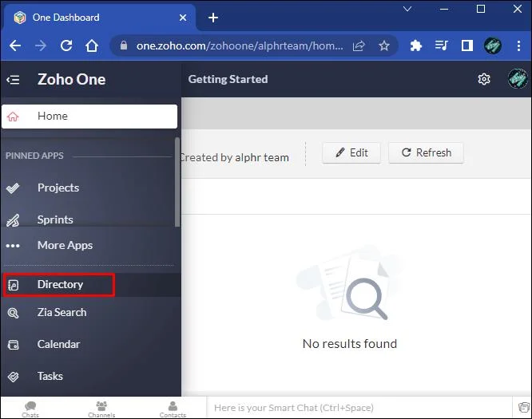Bookmark this page with star icon
The width and height of the screenshot is (532, 419).
coord(384,45)
